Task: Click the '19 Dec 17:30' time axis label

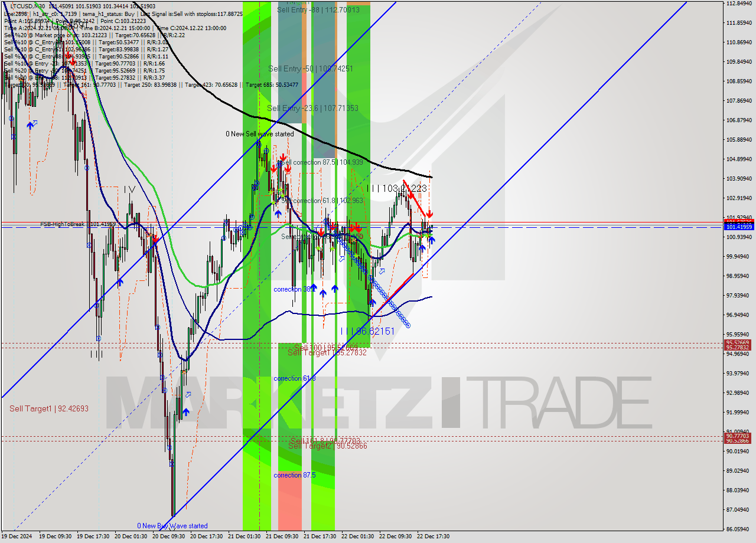Action: click(x=93, y=537)
